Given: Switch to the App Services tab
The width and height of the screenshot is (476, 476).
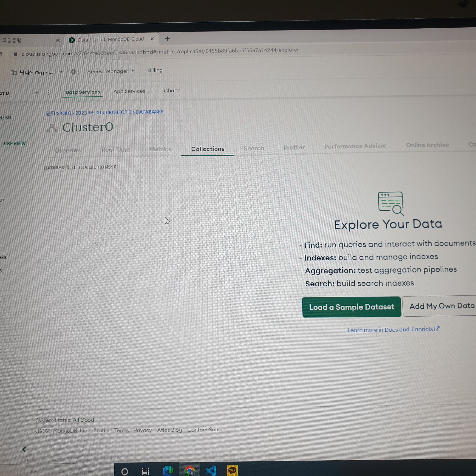Looking at the screenshot, I should (x=129, y=91).
